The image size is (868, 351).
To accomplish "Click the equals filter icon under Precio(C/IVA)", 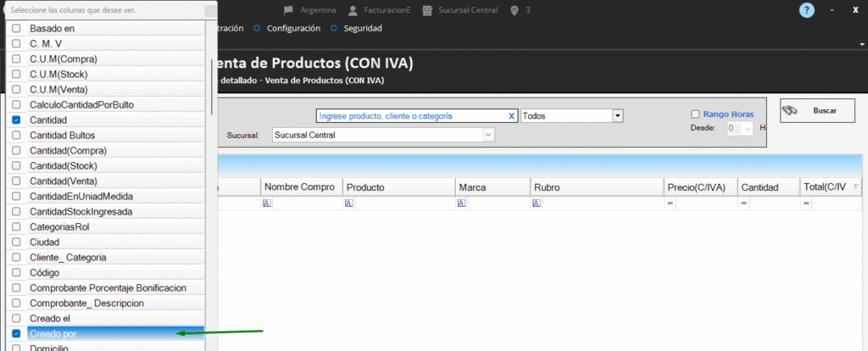I will point(670,203).
